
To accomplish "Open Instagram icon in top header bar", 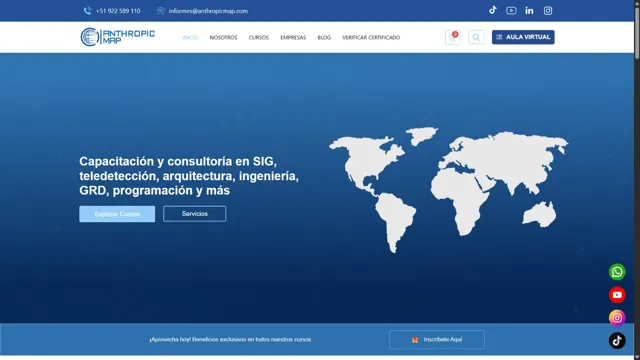I will tap(548, 11).
